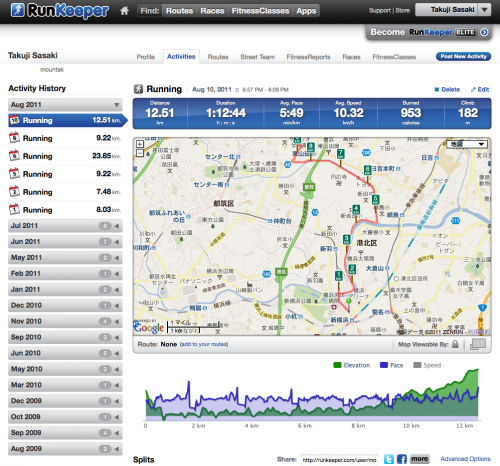Viewport: 500px width, 466px height.
Task: Click calendar icon of 7.48 km run
Action: pyautogui.click(x=14, y=192)
